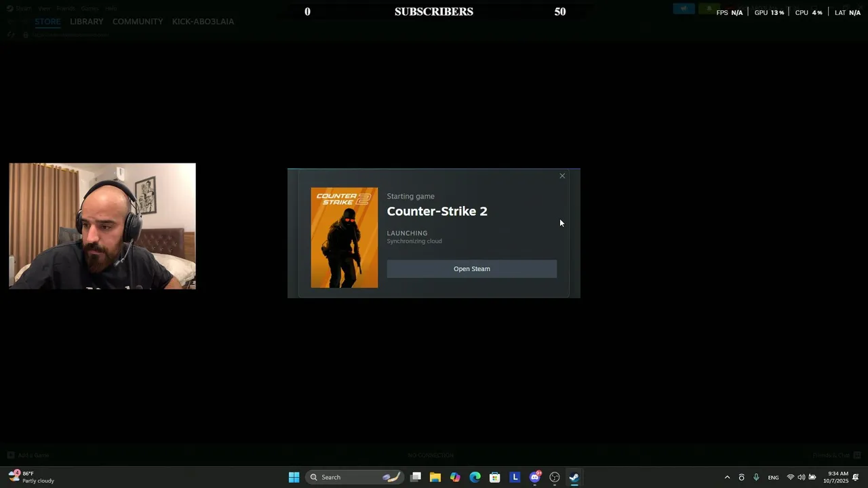Click the Synchronizing cloud status text

click(414, 241)
